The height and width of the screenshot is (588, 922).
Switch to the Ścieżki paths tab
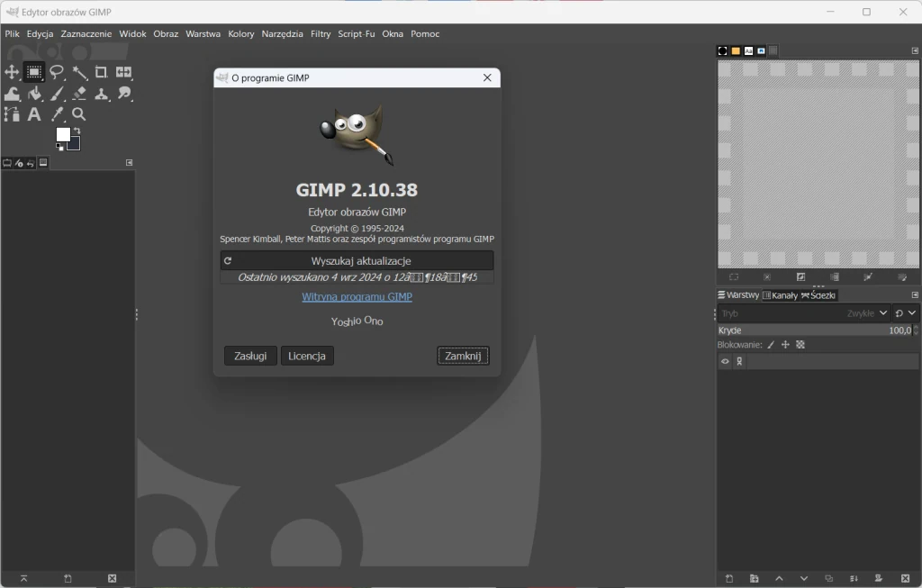point(818,295)
